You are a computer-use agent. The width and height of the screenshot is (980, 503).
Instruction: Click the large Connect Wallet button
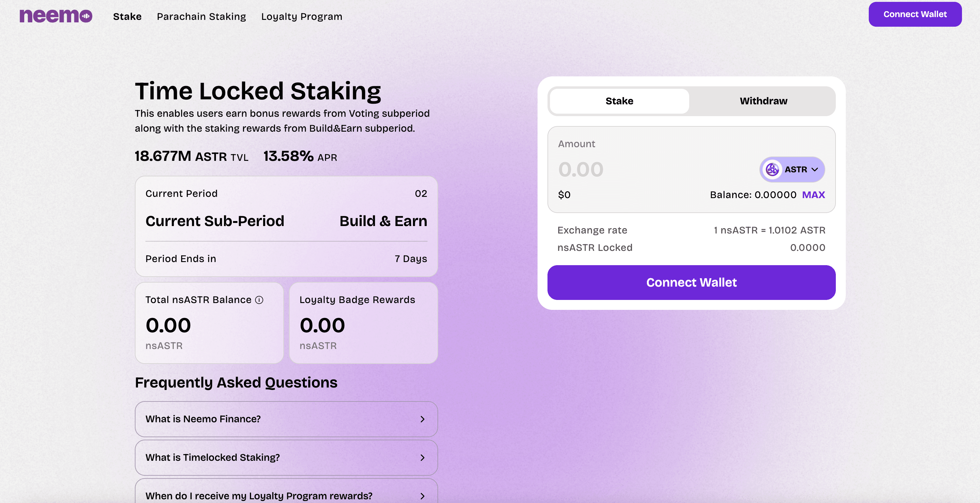click(x=691, y=283)
